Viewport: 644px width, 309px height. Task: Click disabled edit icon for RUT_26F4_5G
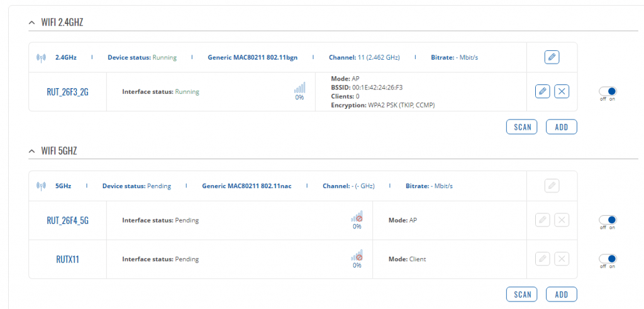tap(543, 220)
